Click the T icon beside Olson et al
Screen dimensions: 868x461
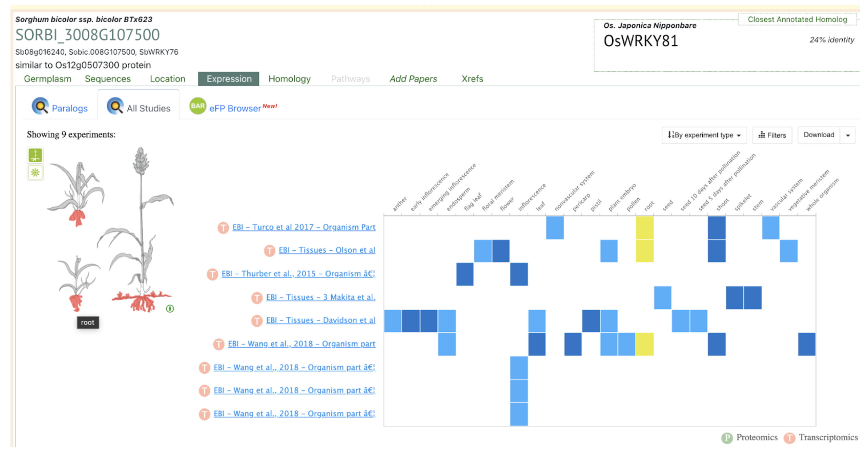pyautogui.click(x=269, y=250)
